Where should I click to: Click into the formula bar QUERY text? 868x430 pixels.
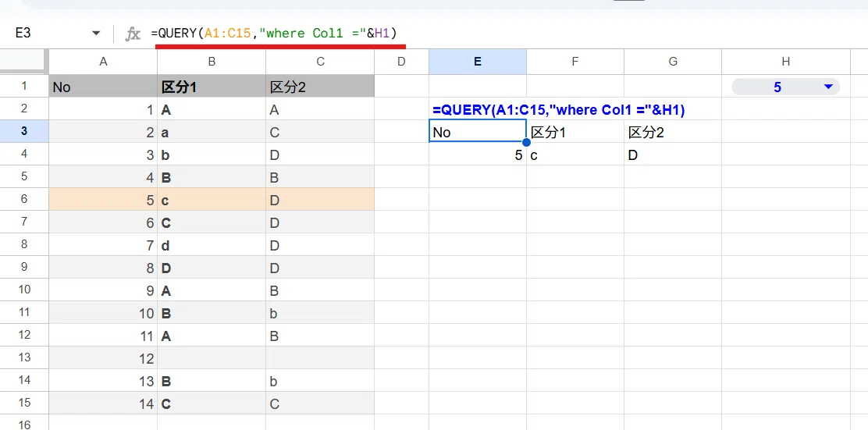[x=274, y=34]
